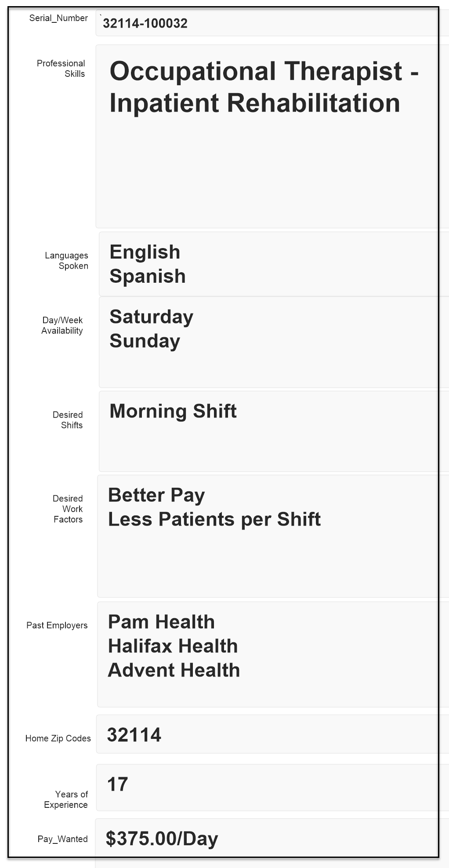Select Morning Shift in Desired Shifts
The height and width of the screenshot is (868, 449).
[173, 411]
